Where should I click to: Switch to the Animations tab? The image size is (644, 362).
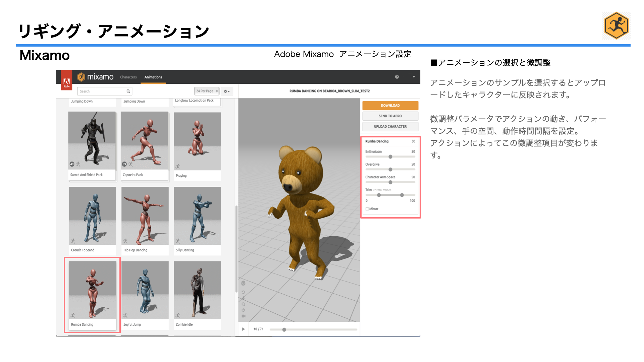click(x=153, y=77)
